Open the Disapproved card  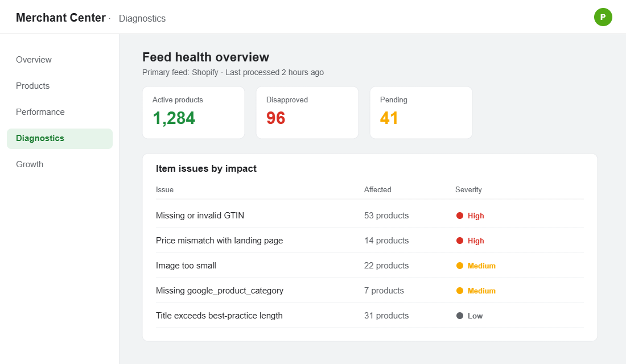pyautogui.click(x=307, y=113)
